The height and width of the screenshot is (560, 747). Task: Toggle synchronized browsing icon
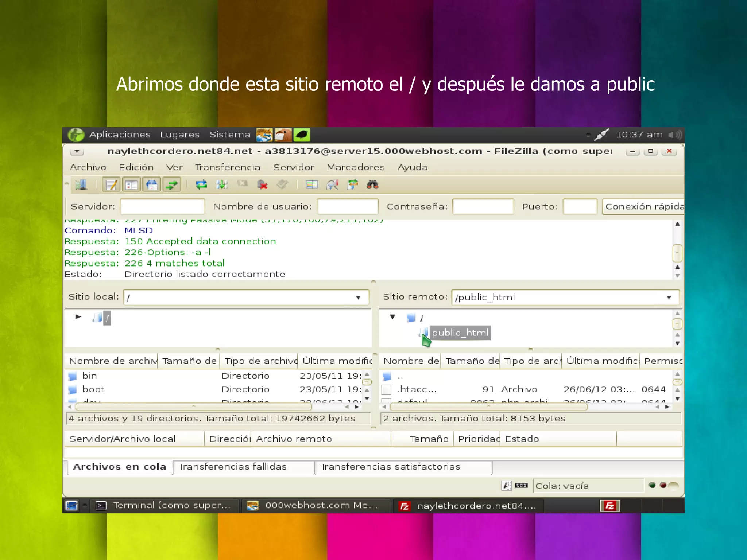point(353,185)
